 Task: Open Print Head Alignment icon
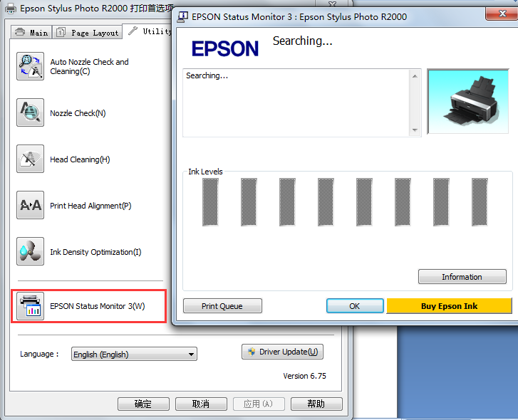30,205
